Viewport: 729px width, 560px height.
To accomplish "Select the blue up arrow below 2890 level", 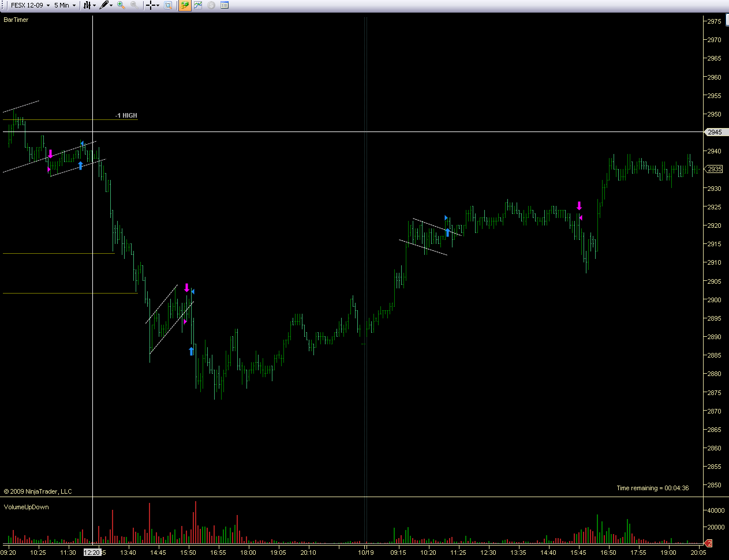I will point(192,351).
